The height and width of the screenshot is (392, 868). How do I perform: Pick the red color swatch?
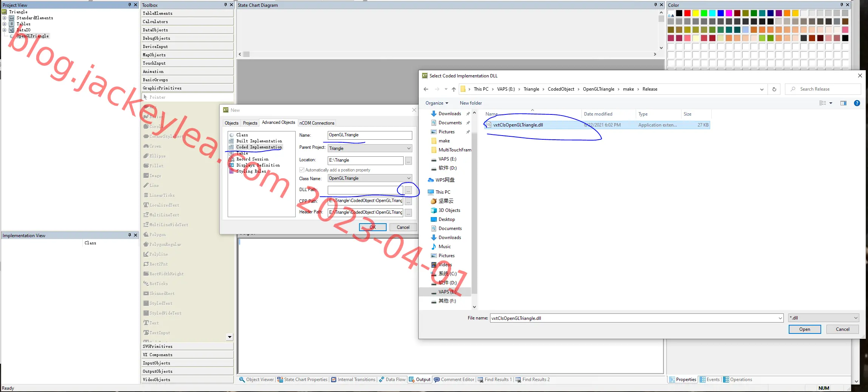coord(687,13)
